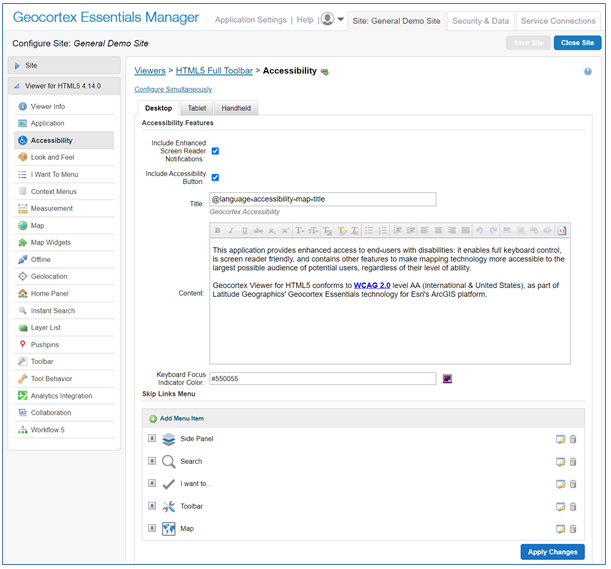This screenshot has width=611, height=569.
Task: Switch to the Tablet tab
Action: [x=197, y=108]
